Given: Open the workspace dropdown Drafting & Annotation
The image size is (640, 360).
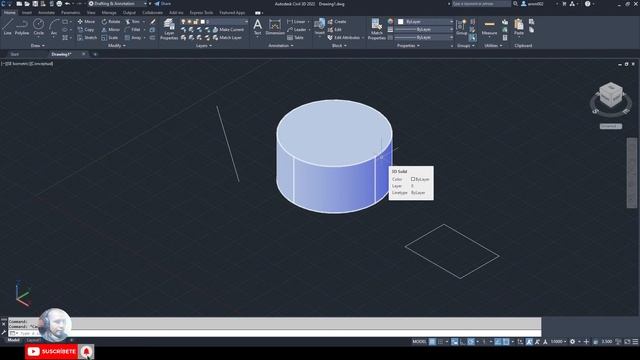Looking at the screenshot, I should point(118,4).
